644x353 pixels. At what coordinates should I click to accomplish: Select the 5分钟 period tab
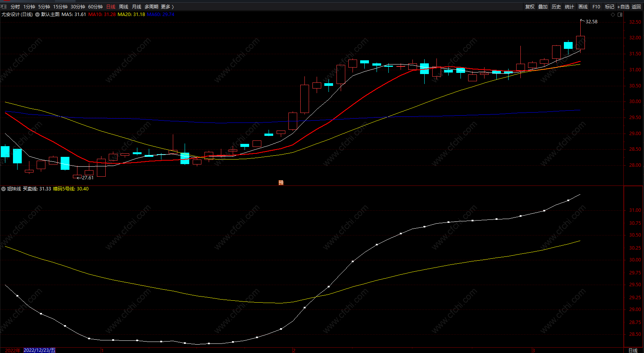44,7
